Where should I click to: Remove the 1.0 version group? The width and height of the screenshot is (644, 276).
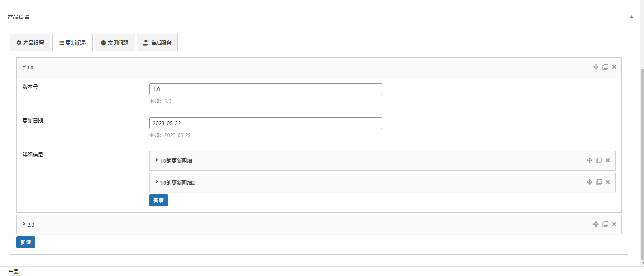[614, 67]
